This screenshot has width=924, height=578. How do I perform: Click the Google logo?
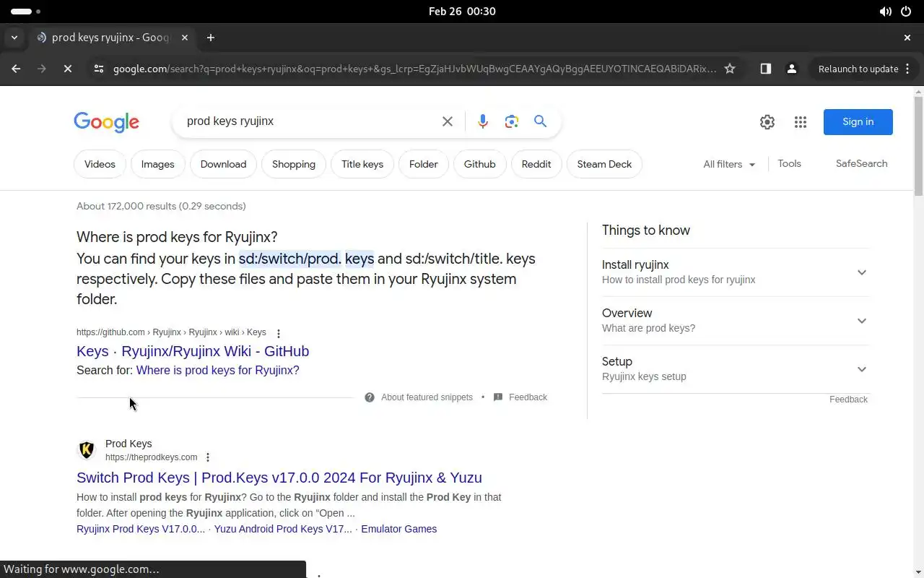(106, 122)
